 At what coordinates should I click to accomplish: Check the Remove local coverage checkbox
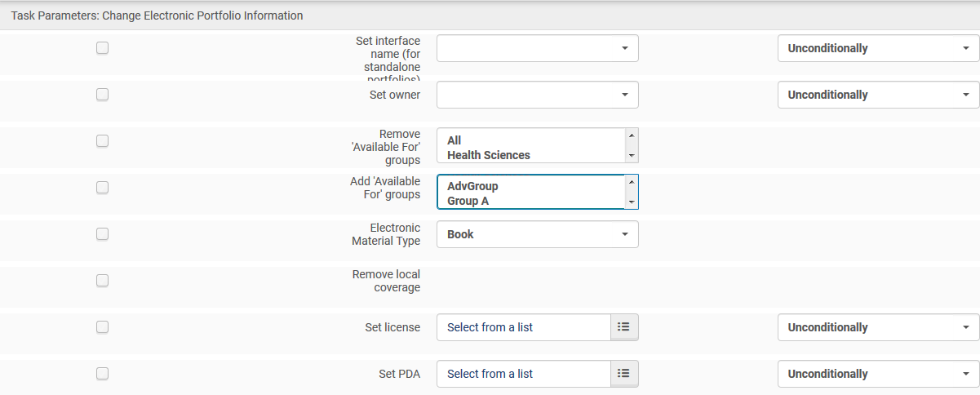[x=102, y=281]
